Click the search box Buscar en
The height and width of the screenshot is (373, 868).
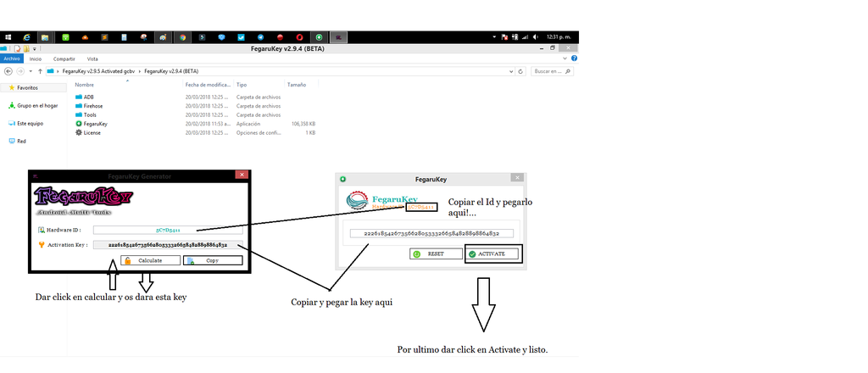click(551, 71)
